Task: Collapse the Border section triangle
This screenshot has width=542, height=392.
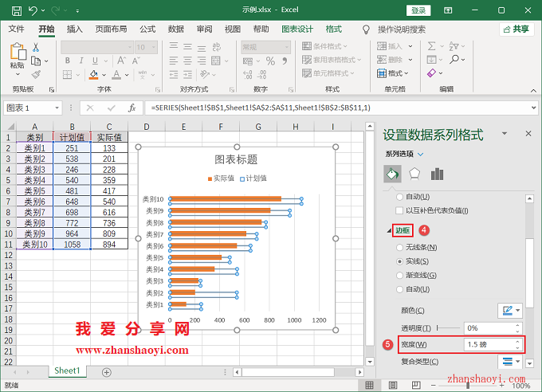Action: click(x=389, y=231)
